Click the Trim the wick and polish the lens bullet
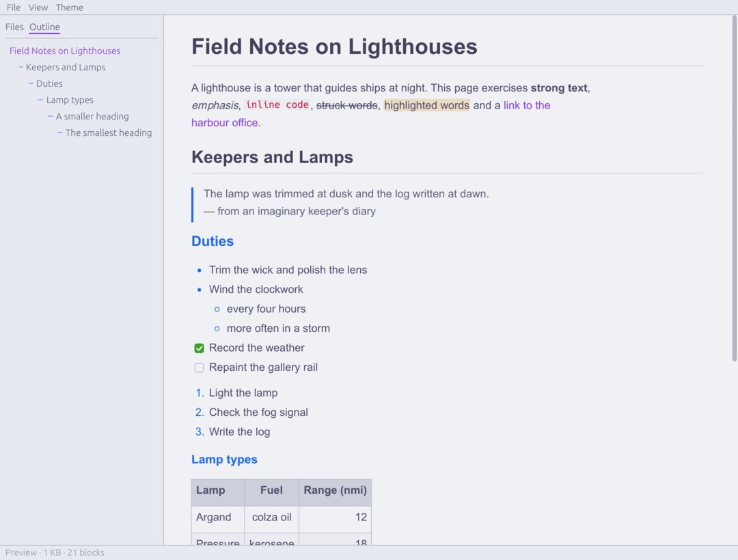Viewport: 738px width, 560px height. tap(288, 270)
